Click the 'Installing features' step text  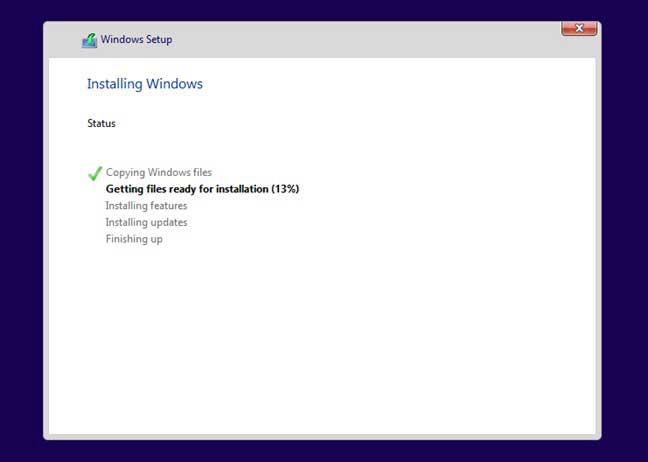[146, 206]
